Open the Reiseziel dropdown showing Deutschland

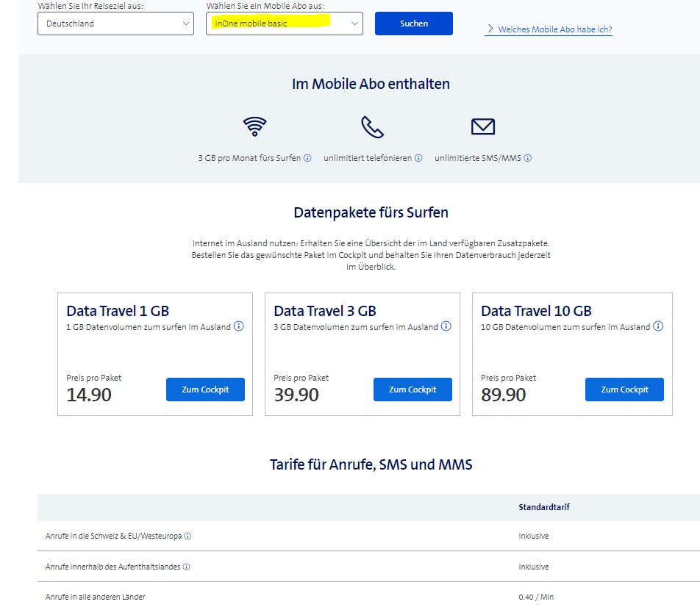[x=115, y=24]
